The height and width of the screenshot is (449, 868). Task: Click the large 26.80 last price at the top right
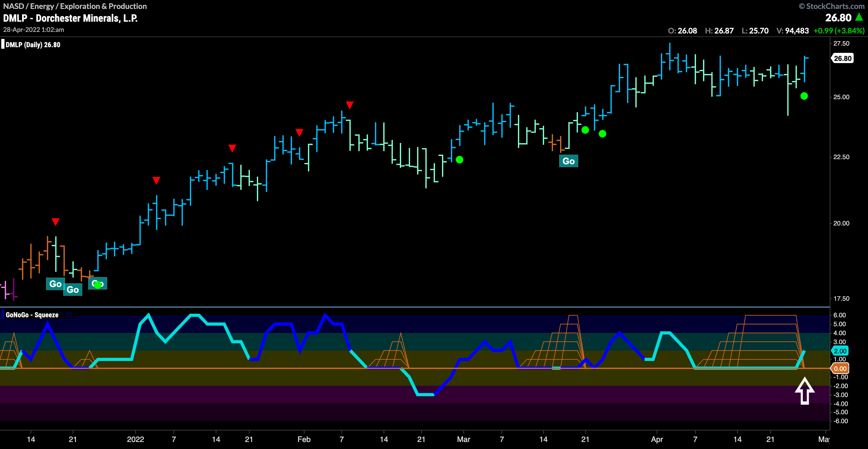pyautogui.click(x=838, y=18)
